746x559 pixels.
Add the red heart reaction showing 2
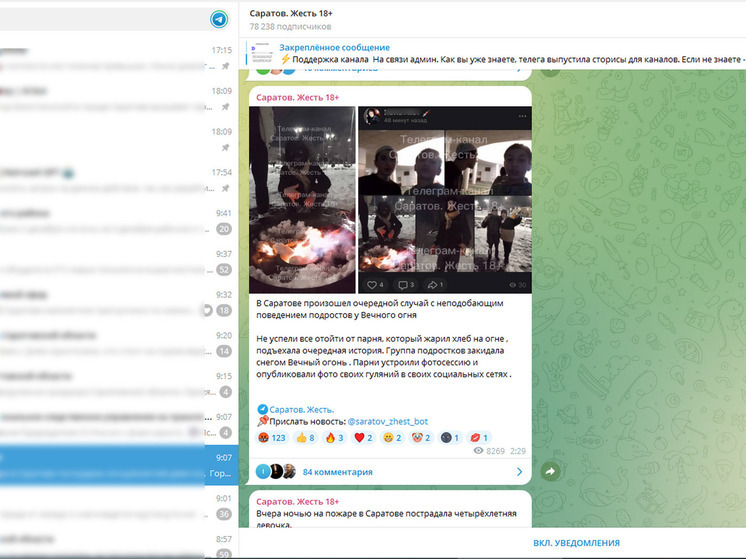click(x=362, y=437)
